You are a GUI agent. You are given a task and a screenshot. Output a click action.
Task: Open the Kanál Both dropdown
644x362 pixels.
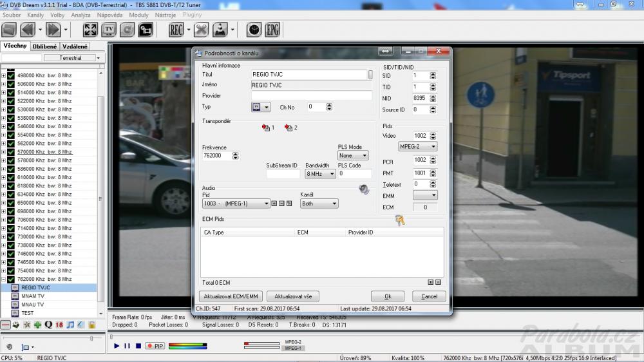(319, 204)
